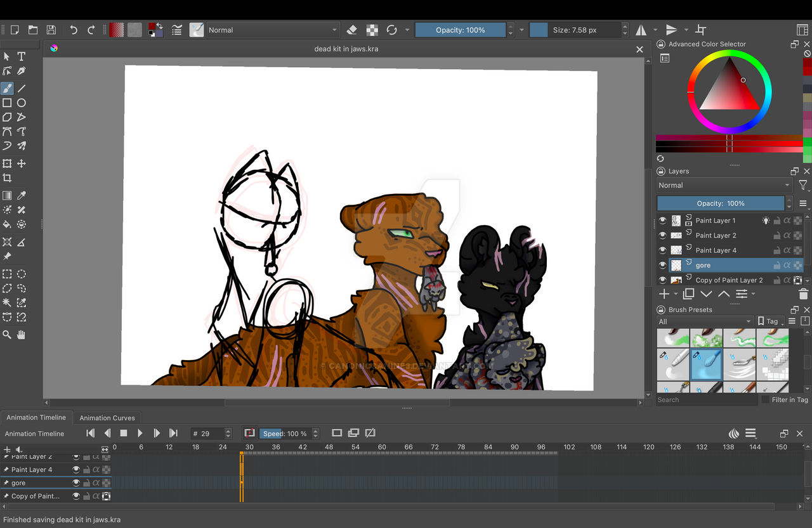Open the animation speed stepper
The image size is (812, 528).
pos(315,434)
